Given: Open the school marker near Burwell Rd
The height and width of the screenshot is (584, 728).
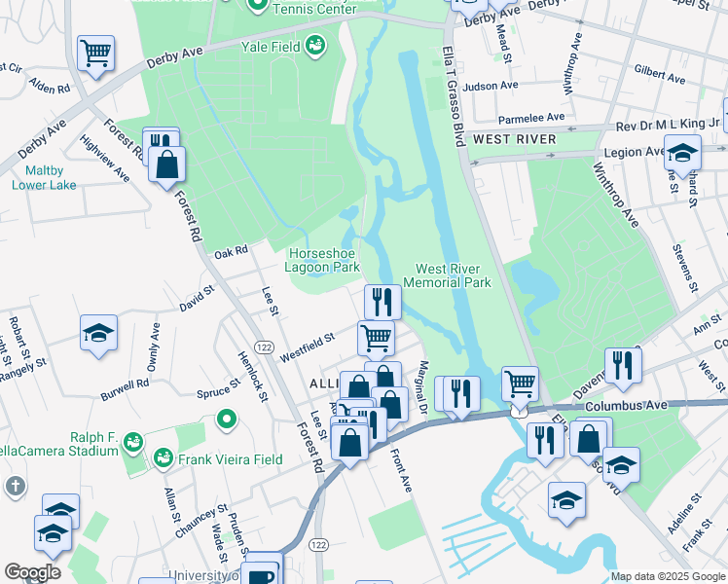Looking at the screenshot, I should tap(98, 332).
